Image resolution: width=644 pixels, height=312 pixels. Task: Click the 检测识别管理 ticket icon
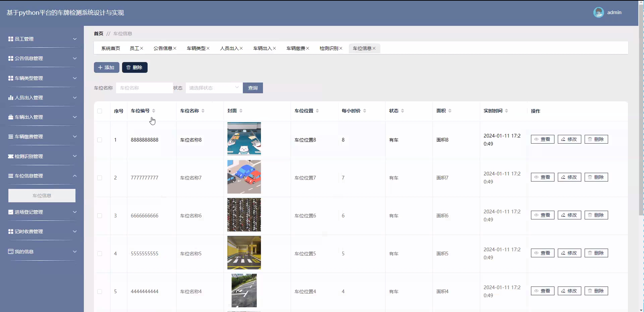click(11, 156)
